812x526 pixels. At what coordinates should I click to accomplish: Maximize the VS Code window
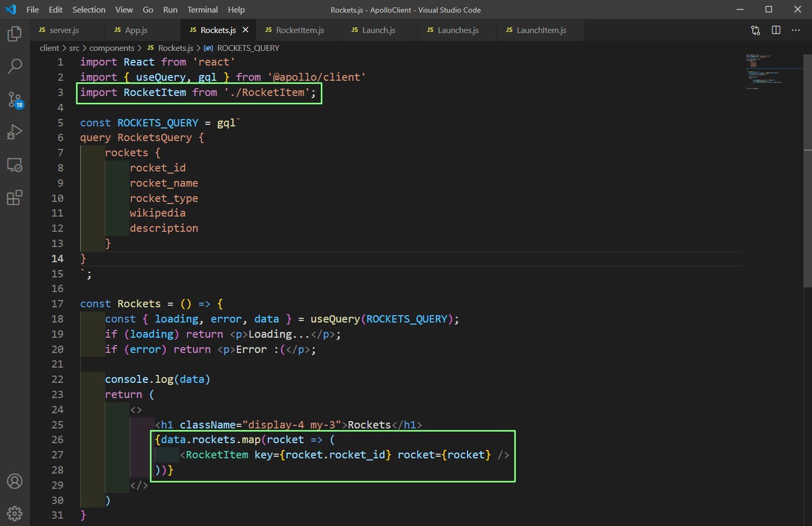[768, 9]
